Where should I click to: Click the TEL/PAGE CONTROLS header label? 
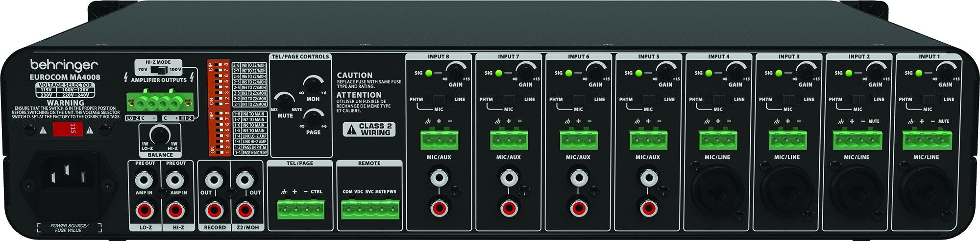click(300, 57)
